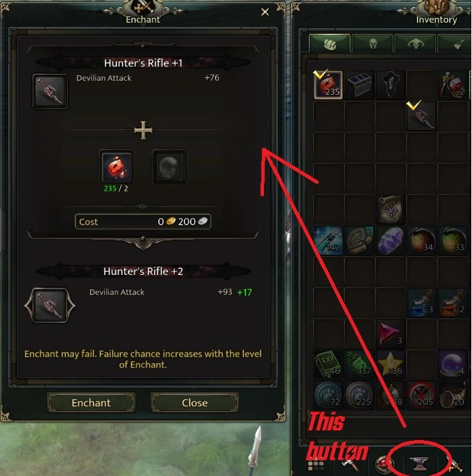Image resolution: width=472 pixels, height=476 pixels.
Task: Click the Enchant button
Action: tap(91, 403)
